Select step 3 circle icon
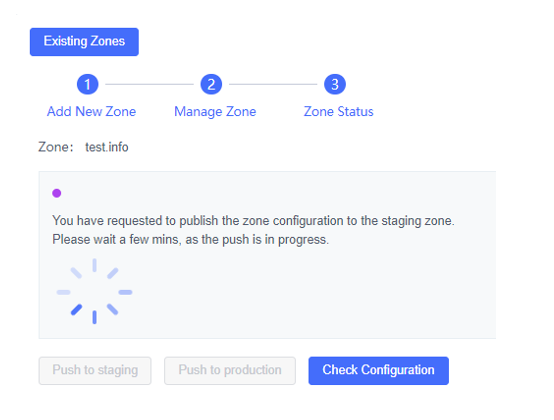 pyautogui.click(x=335, y=84)
